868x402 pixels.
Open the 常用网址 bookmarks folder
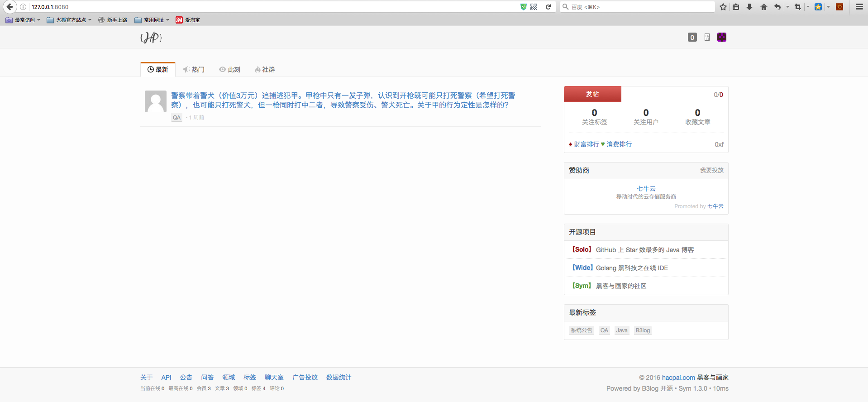[x=152, y=20]
